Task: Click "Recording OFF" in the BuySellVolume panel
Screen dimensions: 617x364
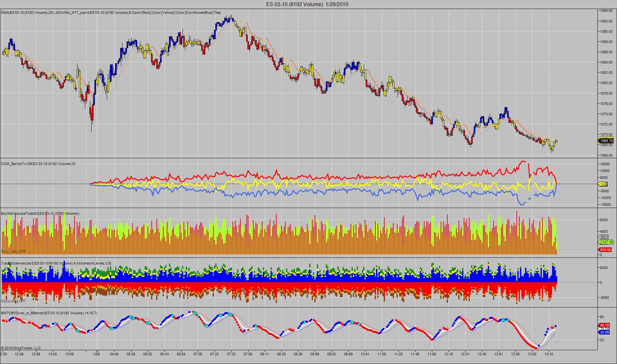Action: [13, 251]
